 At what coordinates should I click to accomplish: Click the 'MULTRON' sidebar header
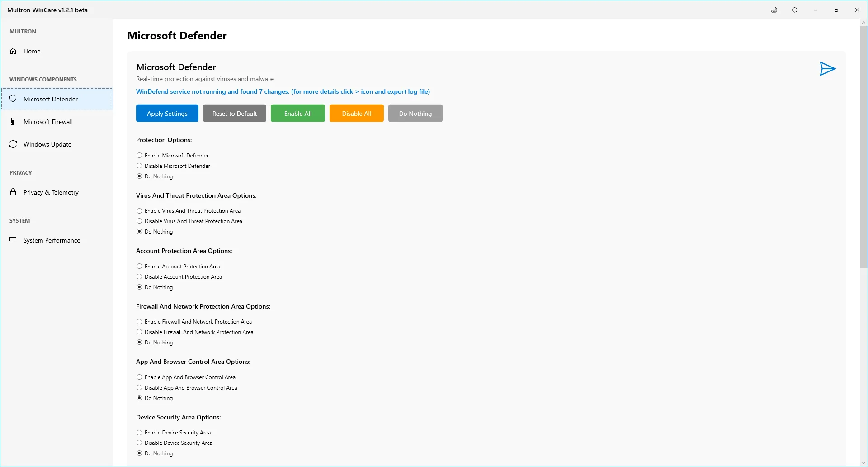pyautogui.click(x=23, y=32)
